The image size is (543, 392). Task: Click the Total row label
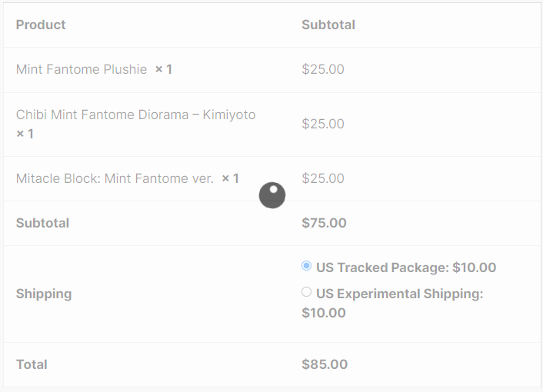(x=32, y=364)
